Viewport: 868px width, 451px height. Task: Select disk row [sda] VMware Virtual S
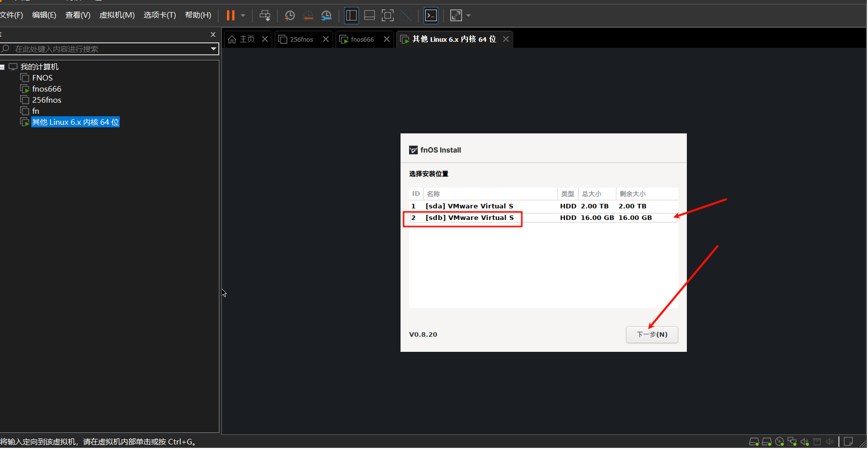tap(543, 206)
